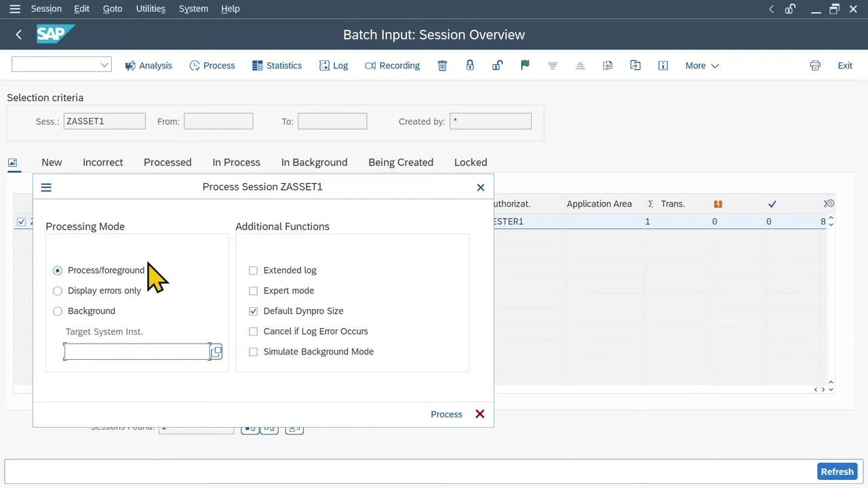This screenshot has width=868, height=488.
Task: Expand the More toolbar menu
Action: click(x=702, y=65)
